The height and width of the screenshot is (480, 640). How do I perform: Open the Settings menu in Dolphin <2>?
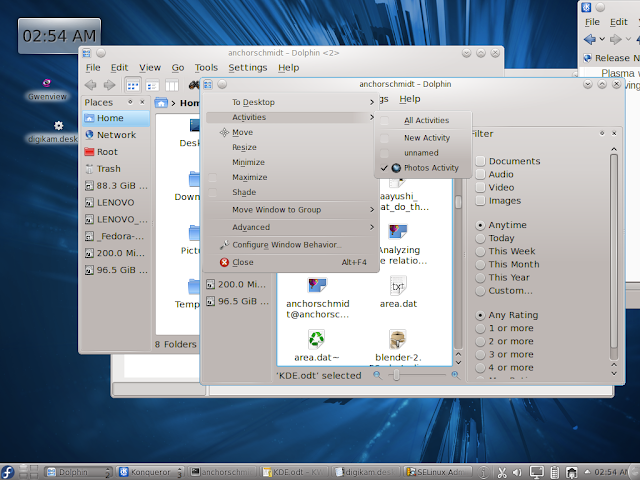pos(248,68)
